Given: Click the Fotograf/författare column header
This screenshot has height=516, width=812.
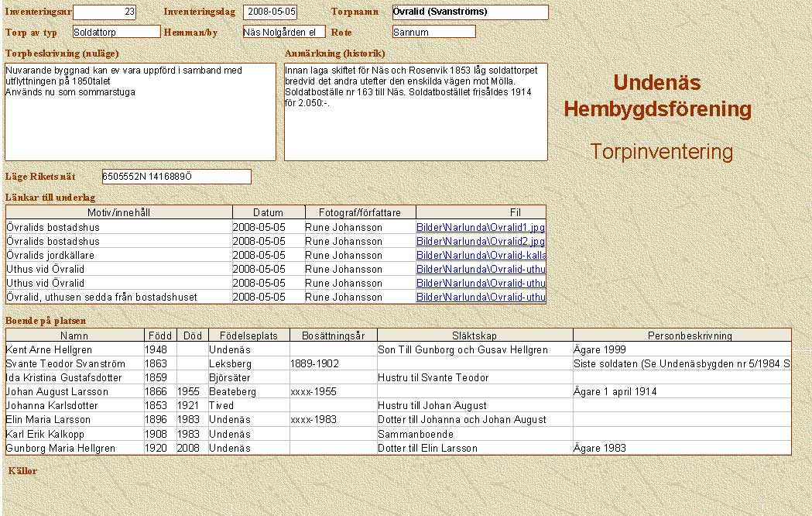Looking at the screenshot, I should (x=361, y=212).
